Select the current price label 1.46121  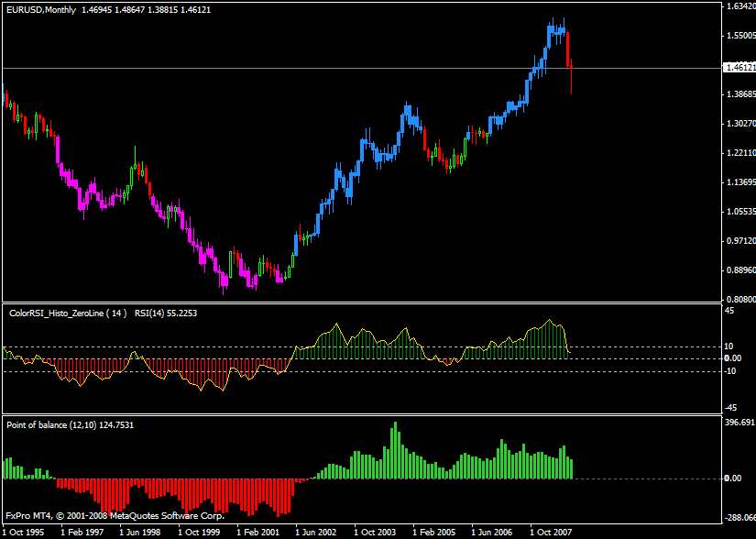pos(739,68)
